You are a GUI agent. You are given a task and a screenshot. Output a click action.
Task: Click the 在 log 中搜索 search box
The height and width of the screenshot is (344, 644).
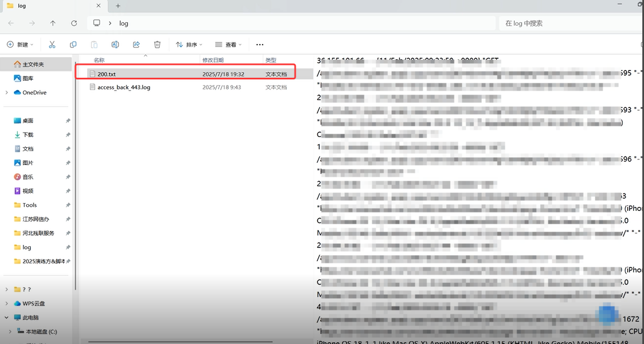(571, 23)
